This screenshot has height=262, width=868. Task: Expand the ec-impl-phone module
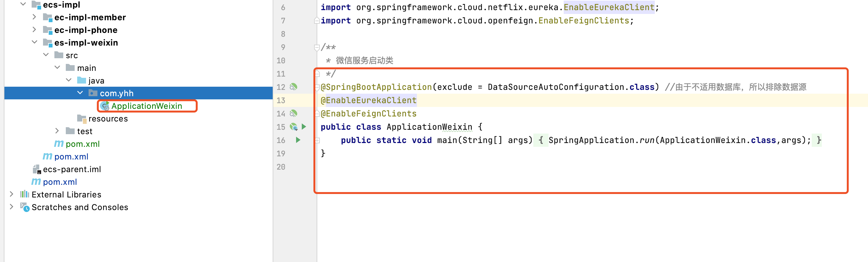[34, 30]
